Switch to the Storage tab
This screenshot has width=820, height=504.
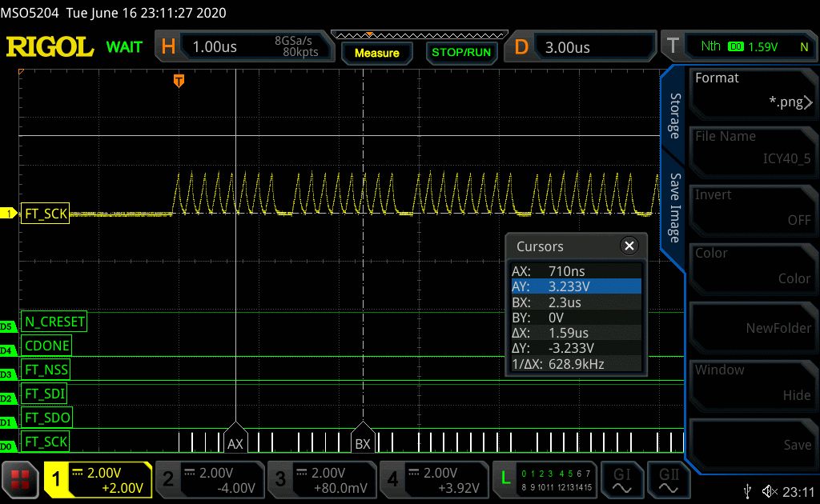tap(675, 115)
